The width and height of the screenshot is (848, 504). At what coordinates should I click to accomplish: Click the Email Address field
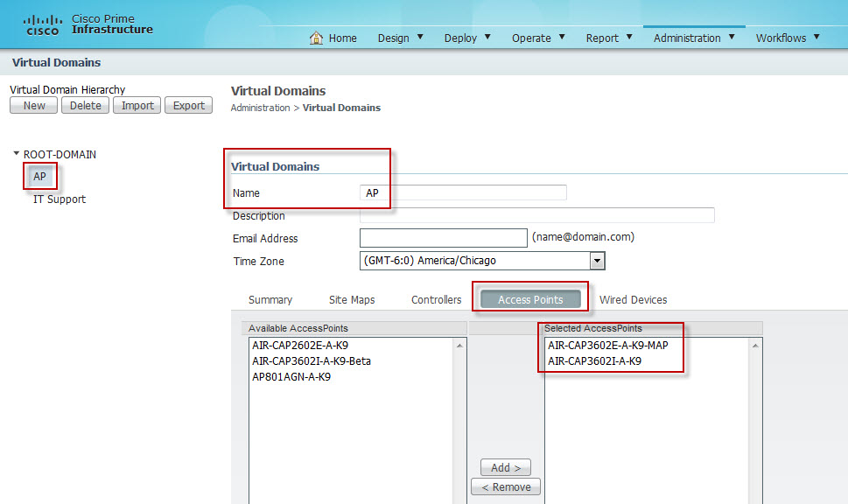[444, 238]
